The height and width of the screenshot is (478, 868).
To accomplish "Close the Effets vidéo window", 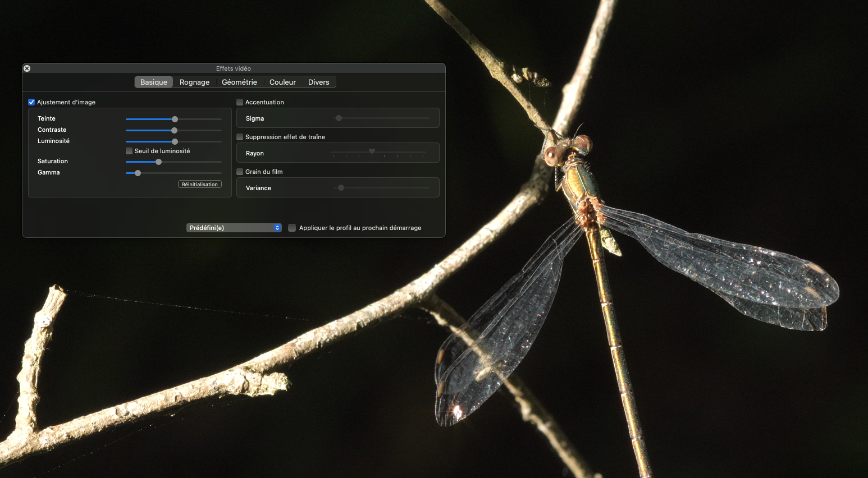I will pyautogui.click(x=27, y=68).
